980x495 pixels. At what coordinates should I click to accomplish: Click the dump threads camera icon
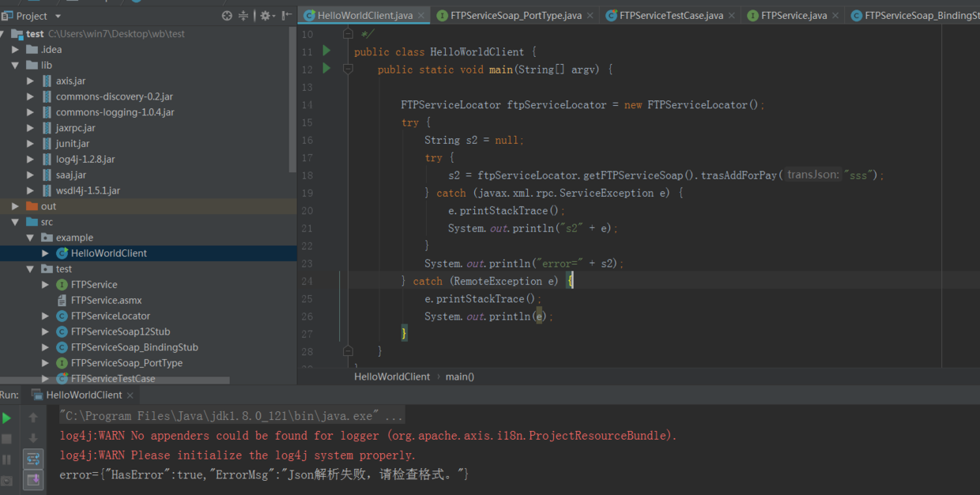(x=7, y=480)
